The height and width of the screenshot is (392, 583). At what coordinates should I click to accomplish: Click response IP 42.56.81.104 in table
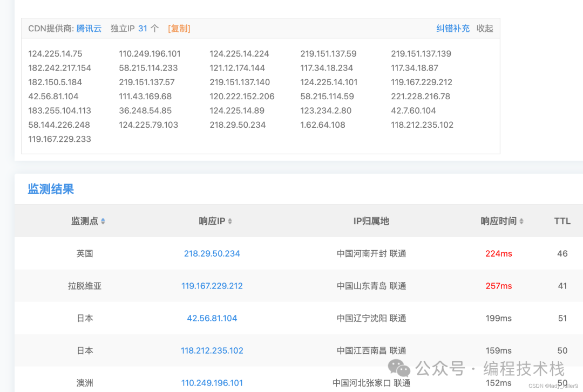[x=212, y=318]
